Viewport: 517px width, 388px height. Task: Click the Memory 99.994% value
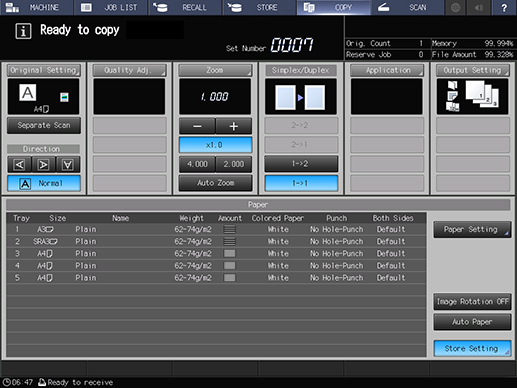pyautogui.click(x=498, y=43)
